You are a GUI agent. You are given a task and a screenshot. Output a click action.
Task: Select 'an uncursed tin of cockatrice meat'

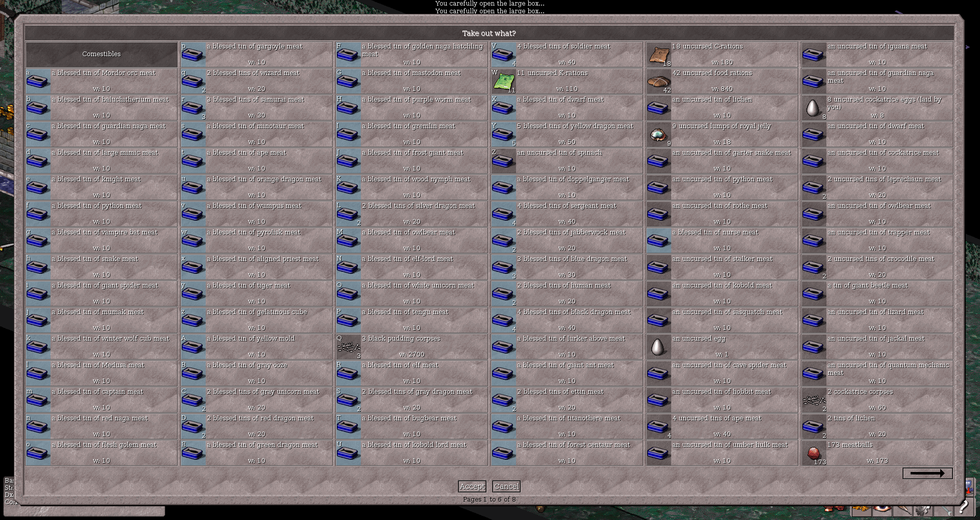(x=877, y=161)
